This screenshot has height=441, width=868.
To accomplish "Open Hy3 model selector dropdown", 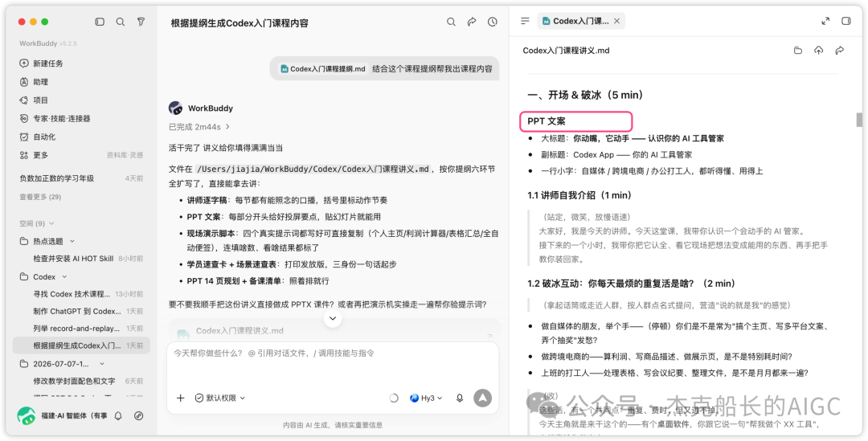I will click(426, 398).
